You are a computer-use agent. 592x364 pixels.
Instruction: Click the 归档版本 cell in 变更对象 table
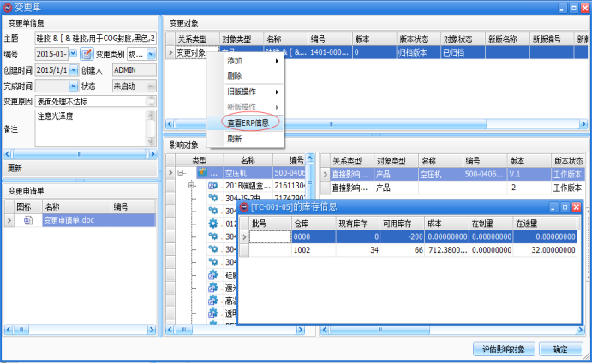pos(419,52)
